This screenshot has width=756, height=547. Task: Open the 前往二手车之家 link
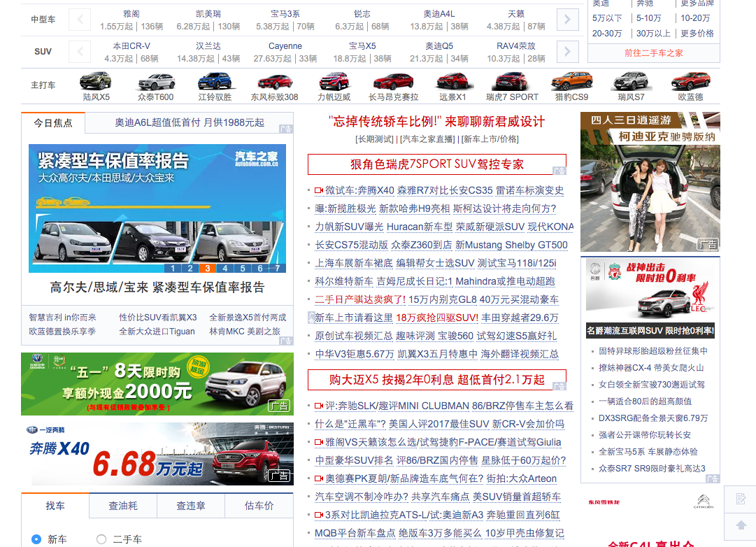tap(653, 53)
